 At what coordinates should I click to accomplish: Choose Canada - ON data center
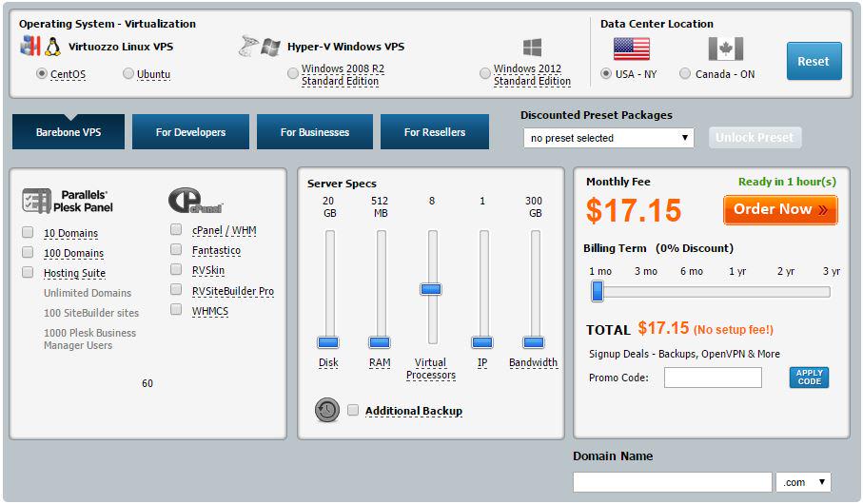click(685, 73)
